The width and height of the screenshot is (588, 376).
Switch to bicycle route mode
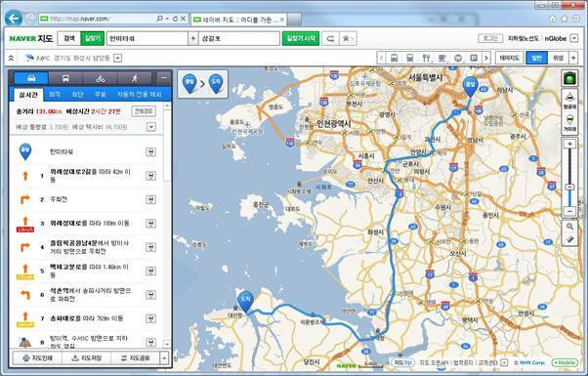[100, 78]
